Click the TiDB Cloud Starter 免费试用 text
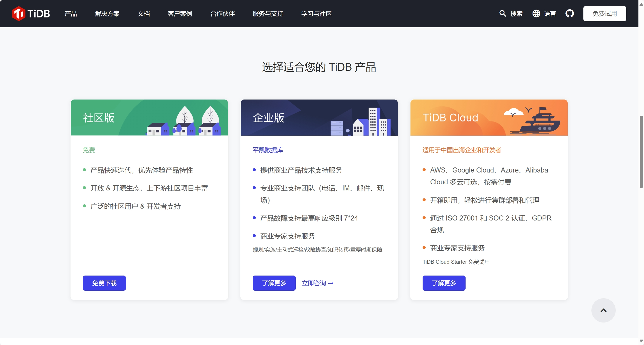644x345 pixels. 456,262
